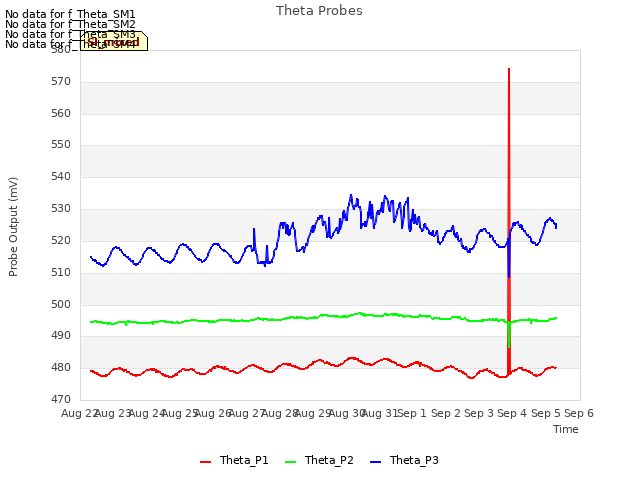Toggle Theta_P3 series in legend
This screenshot has width=640, height=480.
click(404, 460)
